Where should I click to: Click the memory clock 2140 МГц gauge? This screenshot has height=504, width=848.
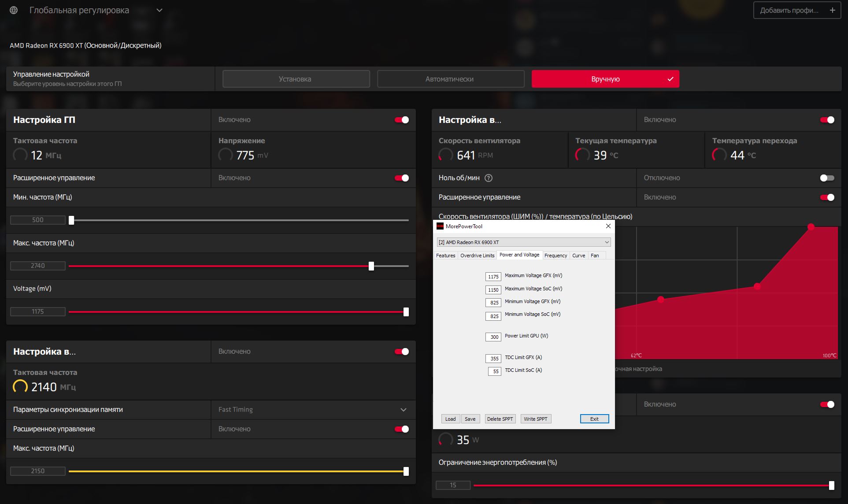[20, 387]
